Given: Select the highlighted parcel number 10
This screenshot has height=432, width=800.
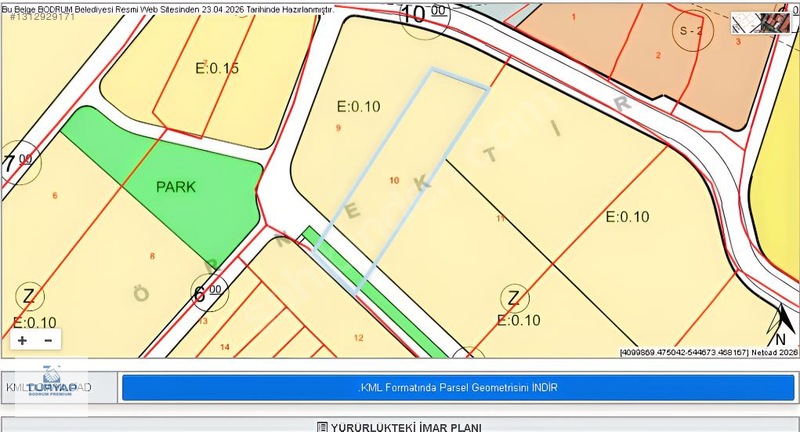Looking at the screenshot, I should pos(394,180).
